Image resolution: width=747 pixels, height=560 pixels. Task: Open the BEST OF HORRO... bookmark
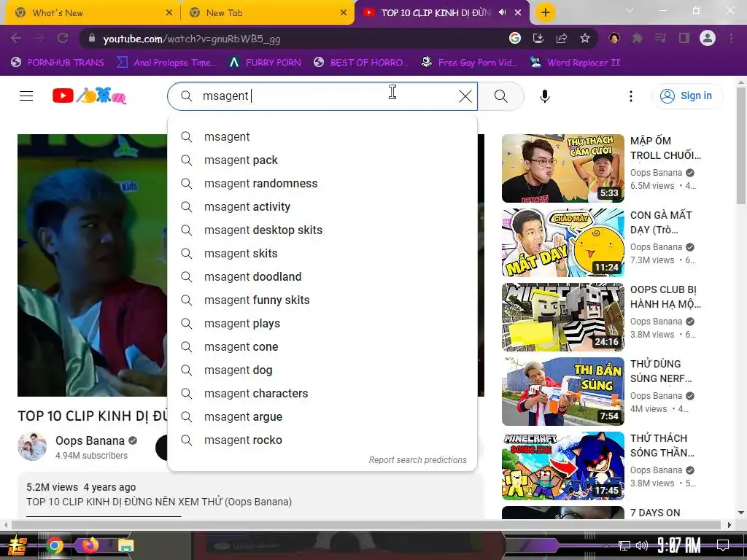click(x=361, y=63)
